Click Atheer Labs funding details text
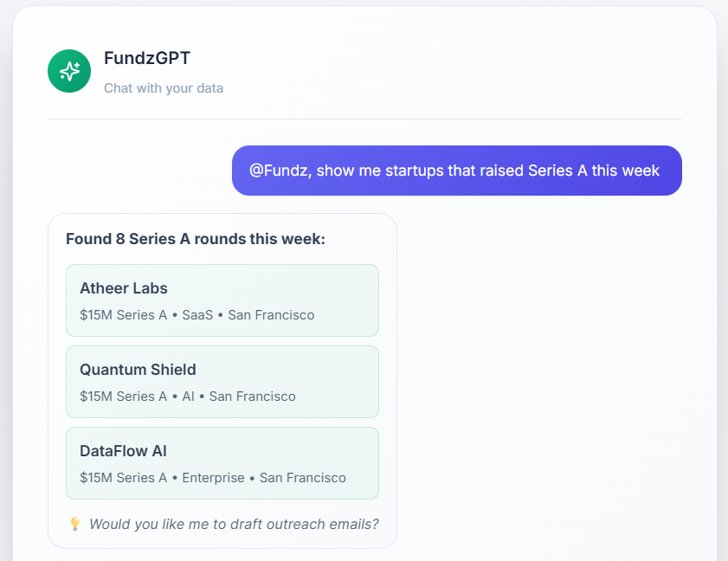Screen dimensions: 728x561 click(196, 315)
